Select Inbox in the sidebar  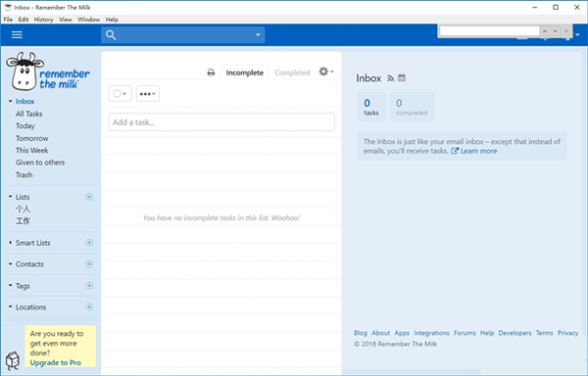click(x=25, y=101)
